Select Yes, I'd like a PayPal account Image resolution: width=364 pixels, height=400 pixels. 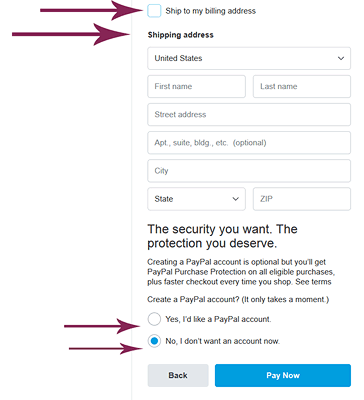[154, 319]
